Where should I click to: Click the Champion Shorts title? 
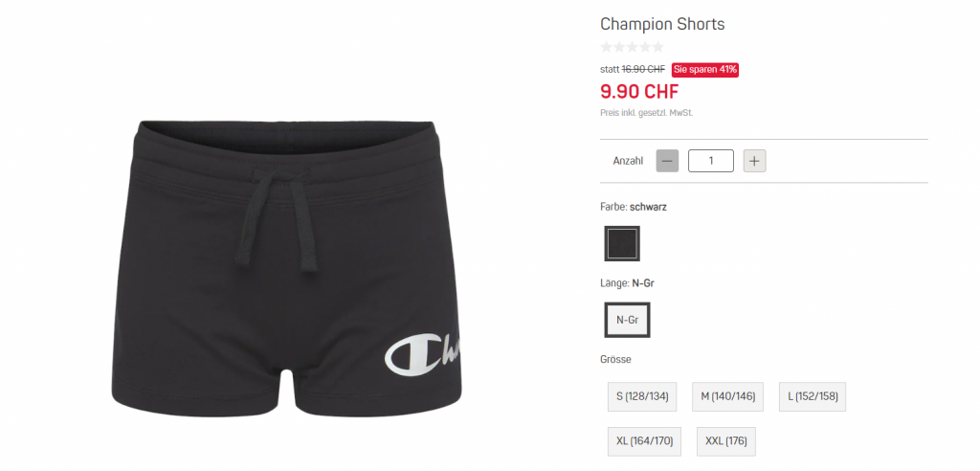(x=662, y=24)
